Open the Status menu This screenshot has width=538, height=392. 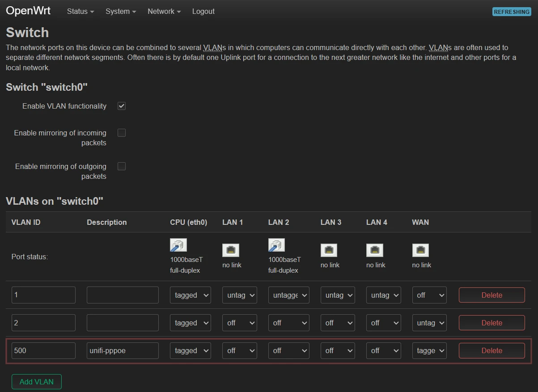point(80,12)
